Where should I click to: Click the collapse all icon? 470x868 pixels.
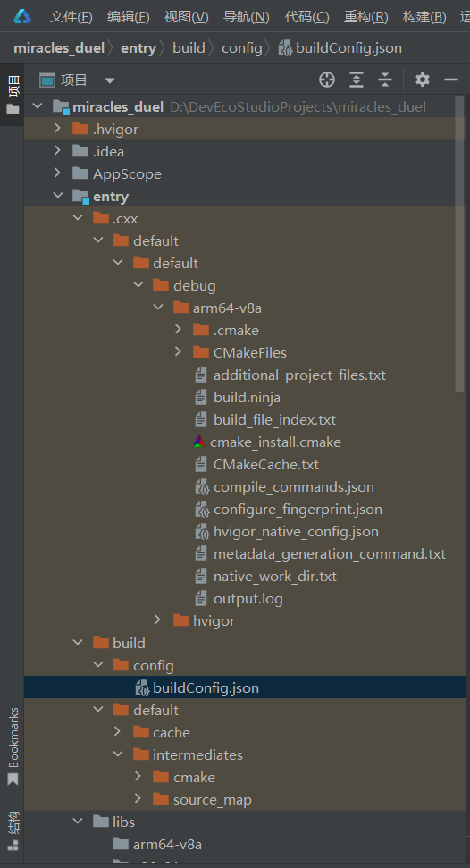click(x=385, y=80)
